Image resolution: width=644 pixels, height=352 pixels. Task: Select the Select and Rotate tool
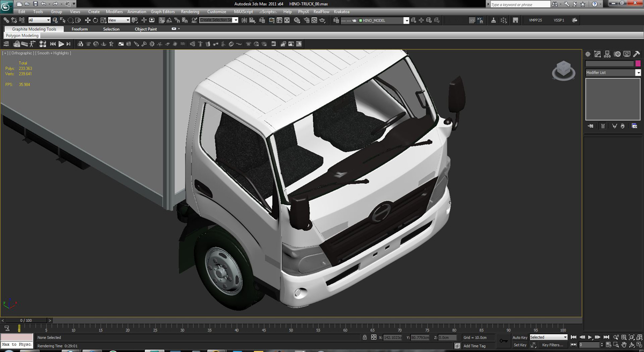click(x=96, y=21)
